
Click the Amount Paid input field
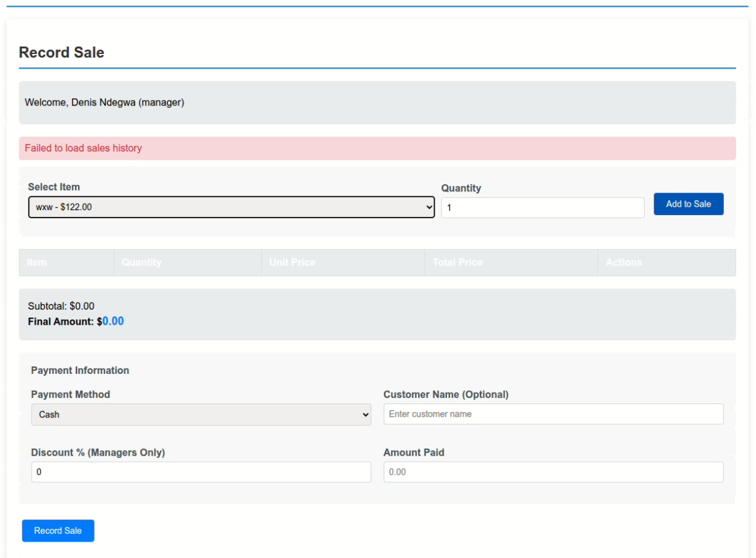(x=554, y=473)
